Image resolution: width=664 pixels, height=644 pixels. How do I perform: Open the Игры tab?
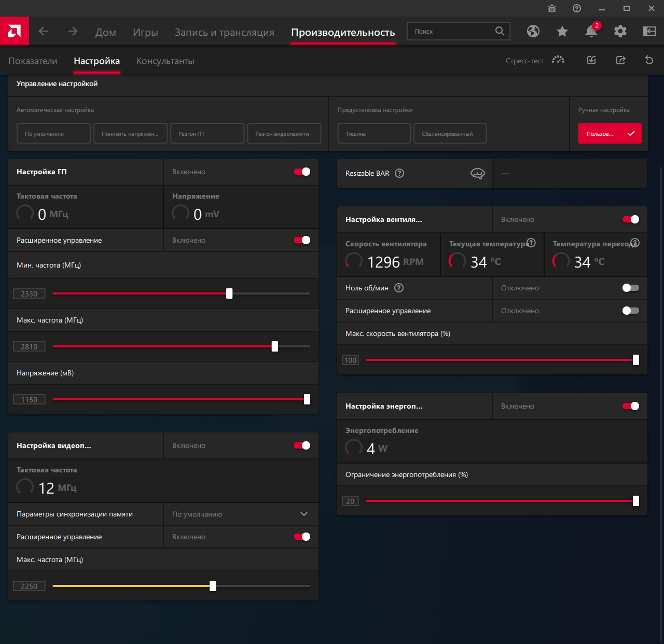[x=145, y=32]
